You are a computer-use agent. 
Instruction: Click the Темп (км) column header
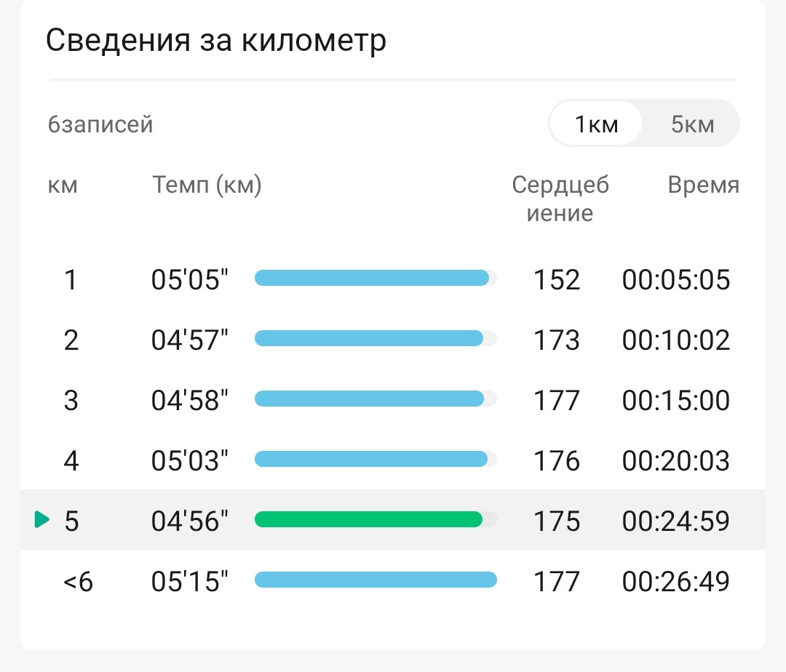click(207, 185)
